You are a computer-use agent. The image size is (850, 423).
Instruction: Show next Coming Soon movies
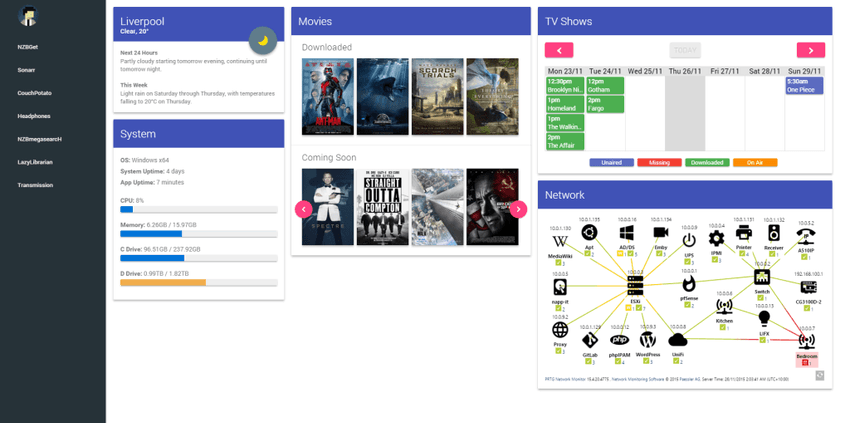(x=518, y=209)
